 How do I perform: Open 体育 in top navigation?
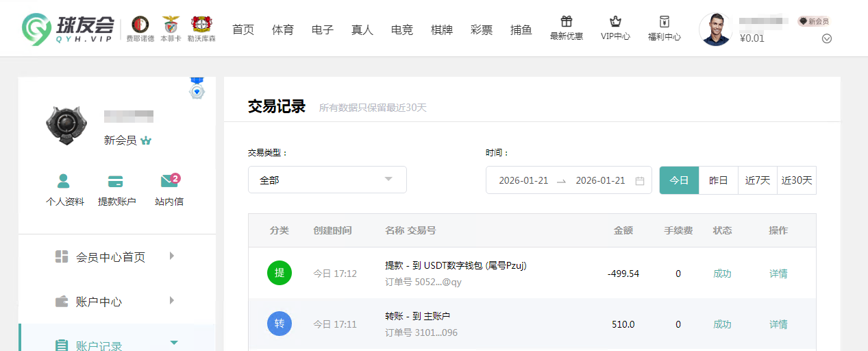[283, 29]
